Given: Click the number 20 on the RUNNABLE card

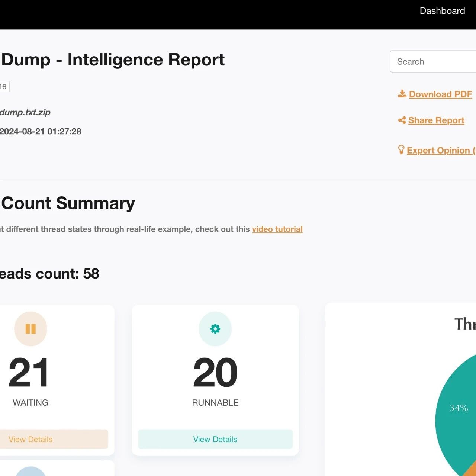Looking at the screenshot, I should (215, 372).
